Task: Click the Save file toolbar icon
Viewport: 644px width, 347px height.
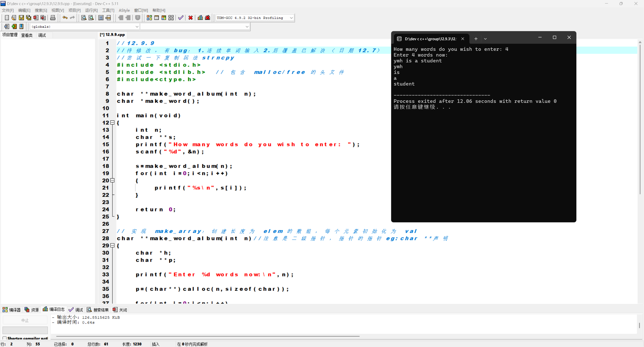Action: click(21, 18)
